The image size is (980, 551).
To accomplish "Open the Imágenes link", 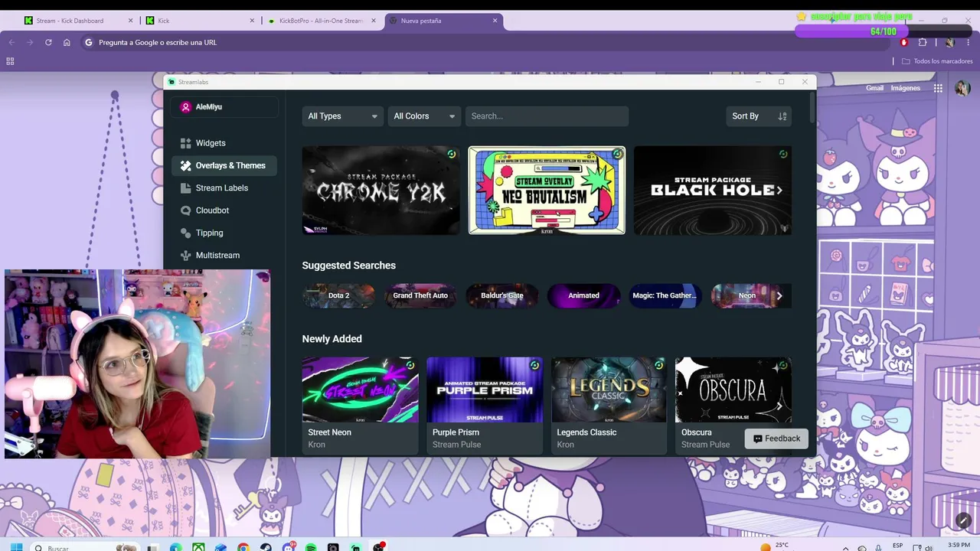I will click(x=905, y=88).
